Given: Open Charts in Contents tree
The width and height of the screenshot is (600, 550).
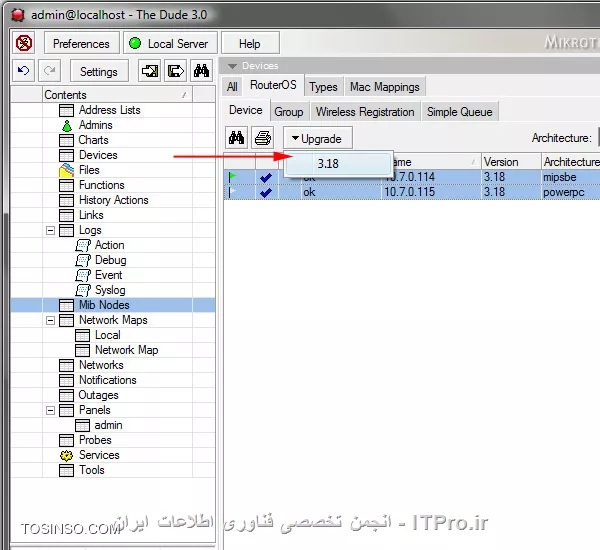Looking at the screenshot, I should (x=93, y=140).
